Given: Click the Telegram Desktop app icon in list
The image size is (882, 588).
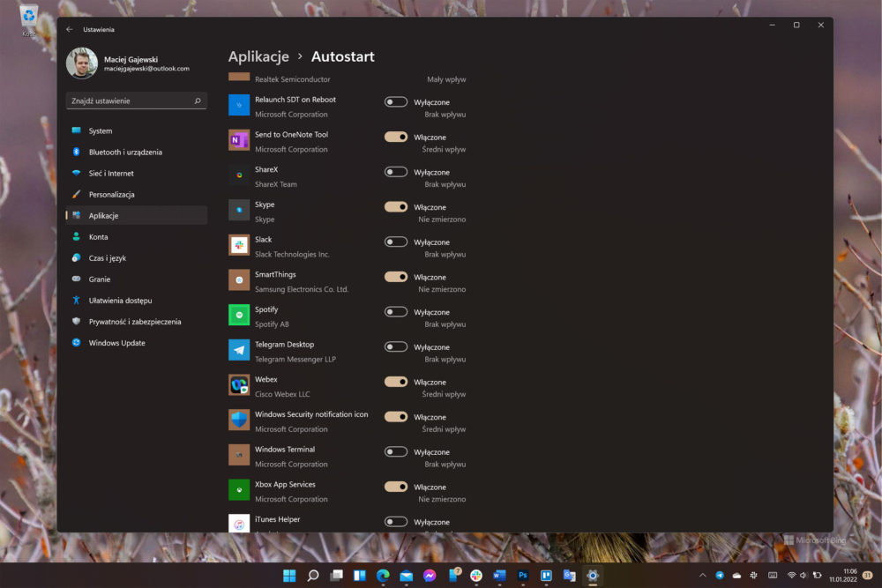Looking at the screenshot, I should 239,350.
